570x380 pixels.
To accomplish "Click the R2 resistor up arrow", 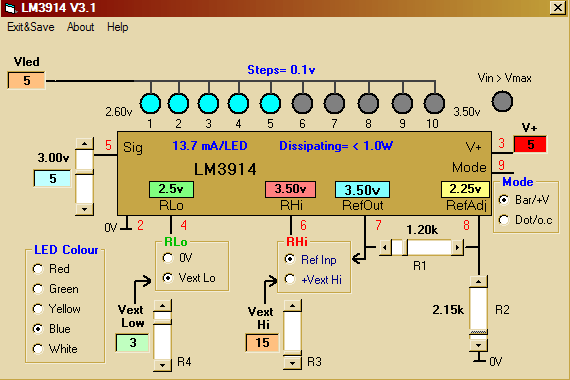I will (478, 282).
